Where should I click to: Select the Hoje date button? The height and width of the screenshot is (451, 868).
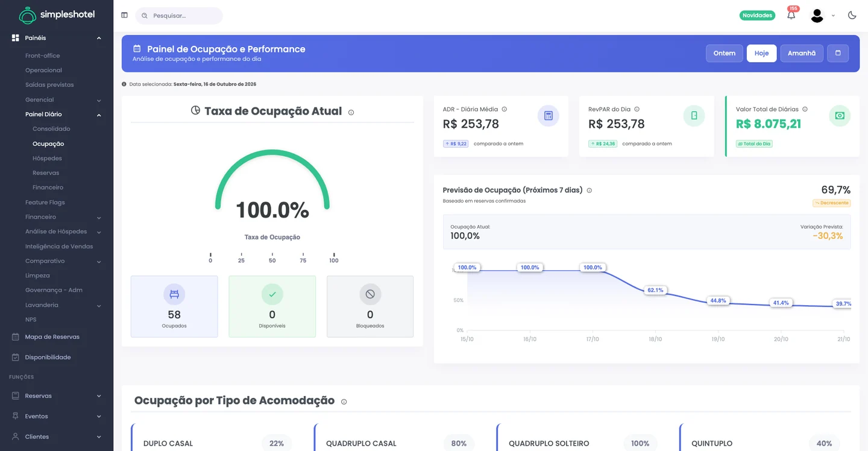click(x=761, y=53)
